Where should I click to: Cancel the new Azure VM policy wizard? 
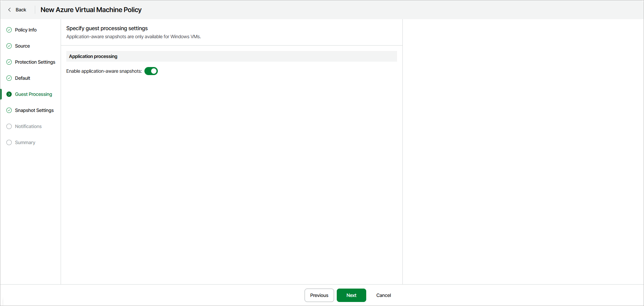tap(383, 295)
